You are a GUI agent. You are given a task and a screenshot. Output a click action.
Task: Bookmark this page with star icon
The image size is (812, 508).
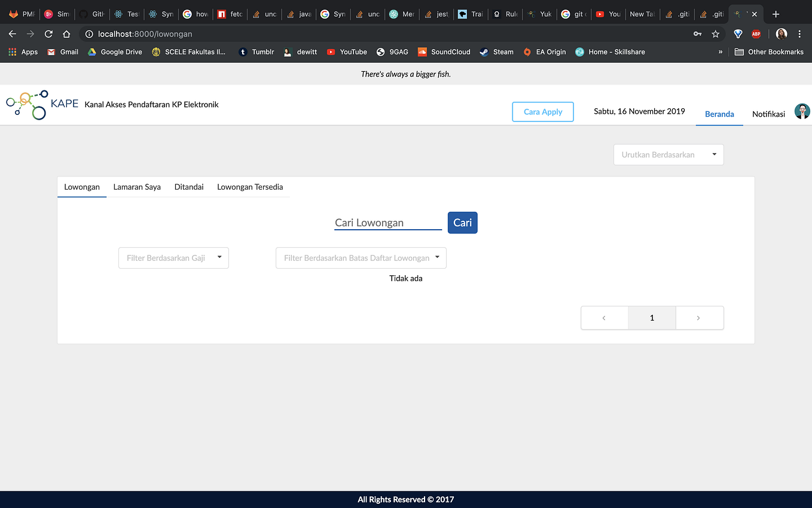[715, 34]
